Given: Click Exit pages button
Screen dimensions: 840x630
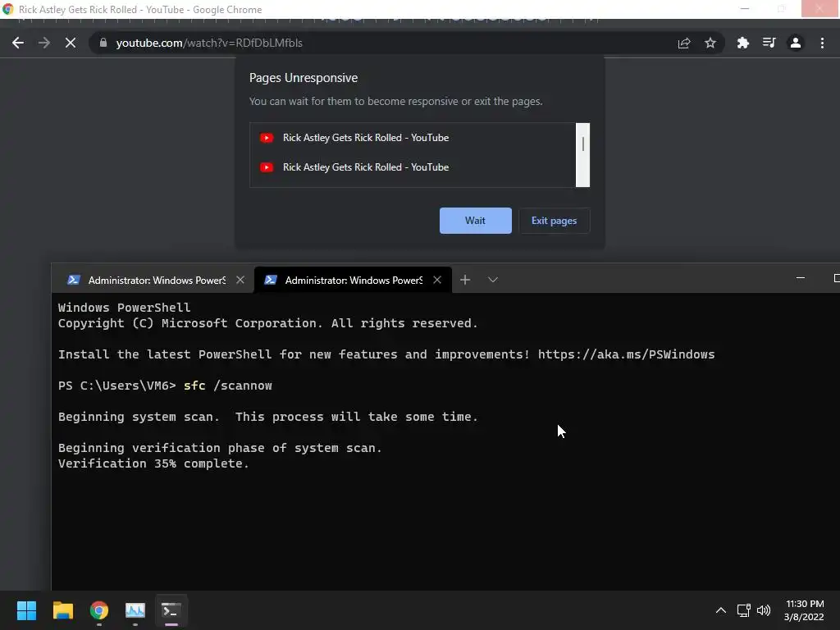Looking at the screenshot, I should pos(554,221).
